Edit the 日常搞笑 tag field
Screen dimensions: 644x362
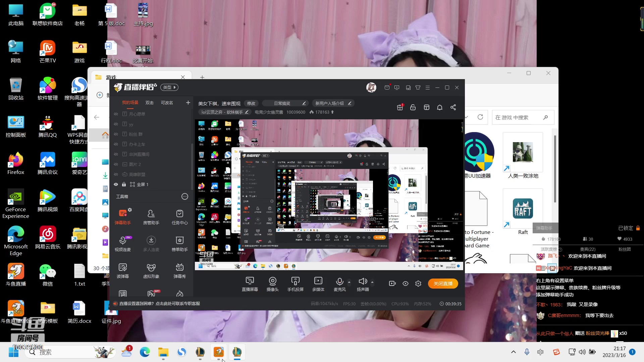pos(285,103)
